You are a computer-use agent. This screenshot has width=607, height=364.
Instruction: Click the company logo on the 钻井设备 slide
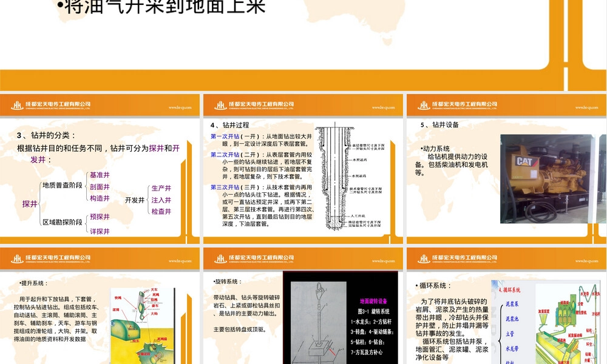click(457, 105)
